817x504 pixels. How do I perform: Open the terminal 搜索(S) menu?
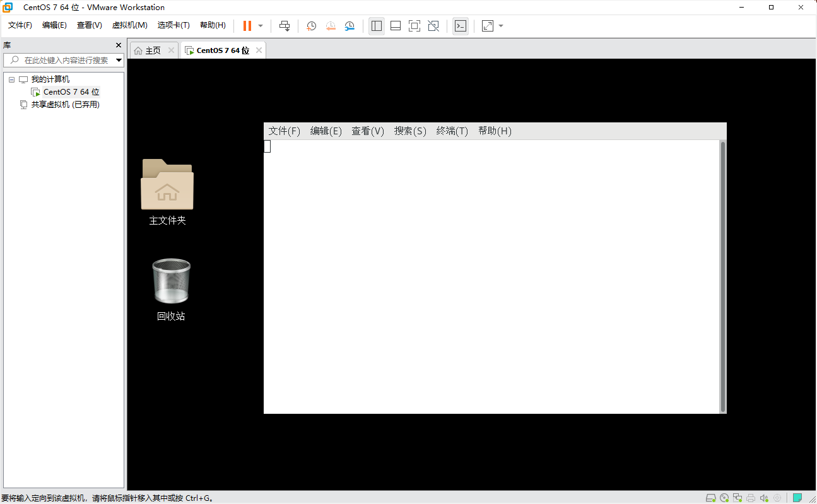(410, 131)
